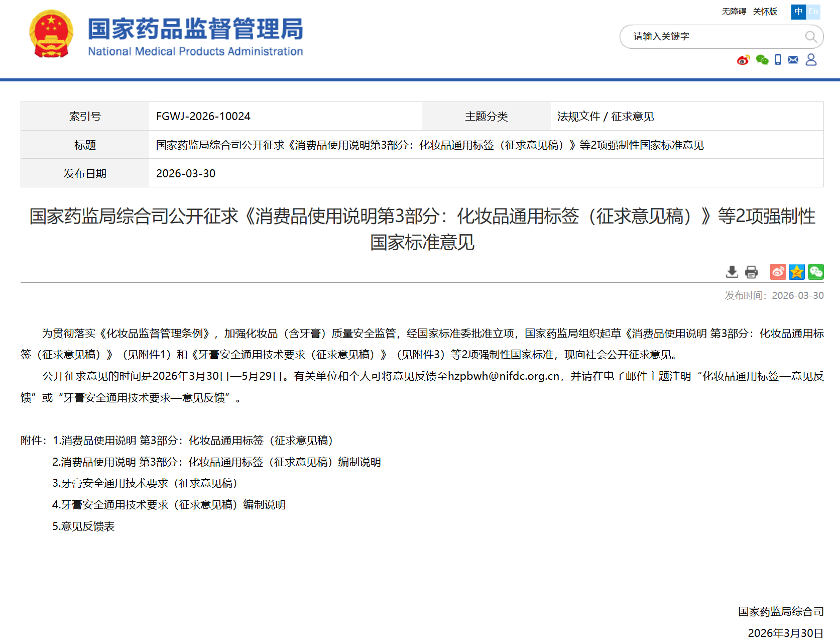Open the 无障碍 accessibility link
Screen dimensions: 840x642
pyautogui.click(x=734, y=12)
